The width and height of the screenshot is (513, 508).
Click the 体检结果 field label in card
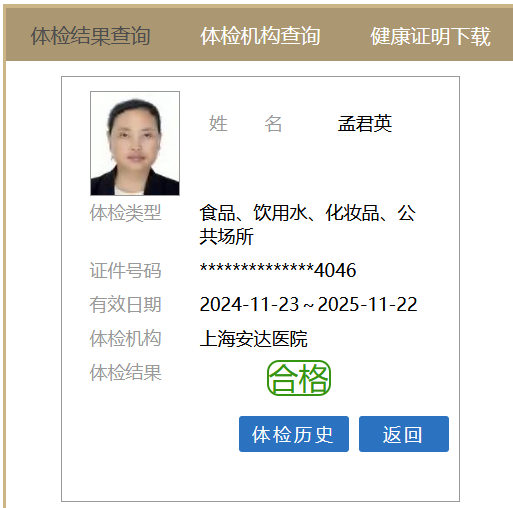tap(125, 373)
